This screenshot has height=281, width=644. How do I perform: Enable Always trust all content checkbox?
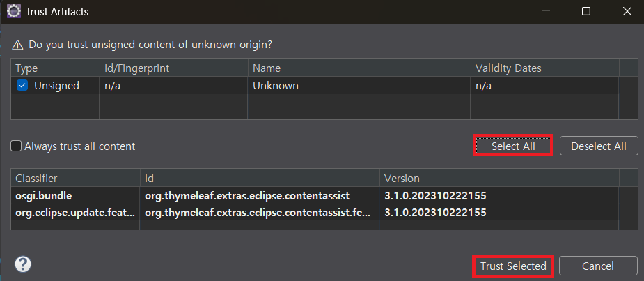click(x=16, y=146)
